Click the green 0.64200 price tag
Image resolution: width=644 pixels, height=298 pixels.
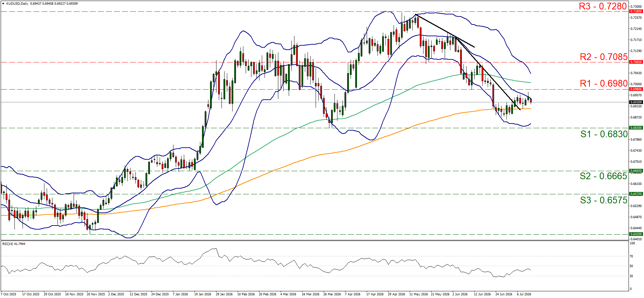click(636, 234)
